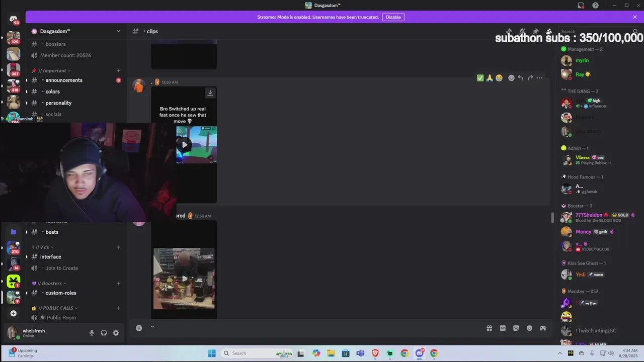The height and width of the screenshot is (362, 644).
Task: Dismiss the Streamer Mode banner
Action: 635,17
